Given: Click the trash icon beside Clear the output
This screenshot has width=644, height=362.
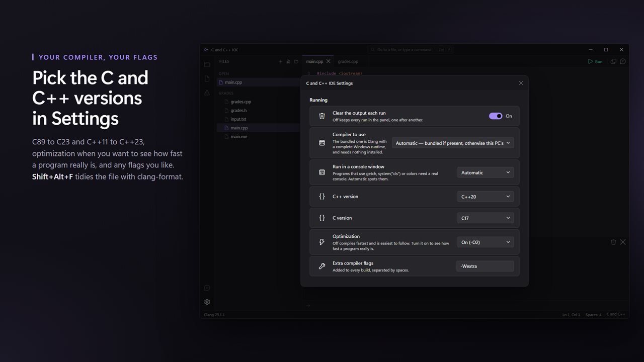Looking at the screenshot, I should pyautogui.click(x=322, y=116).
